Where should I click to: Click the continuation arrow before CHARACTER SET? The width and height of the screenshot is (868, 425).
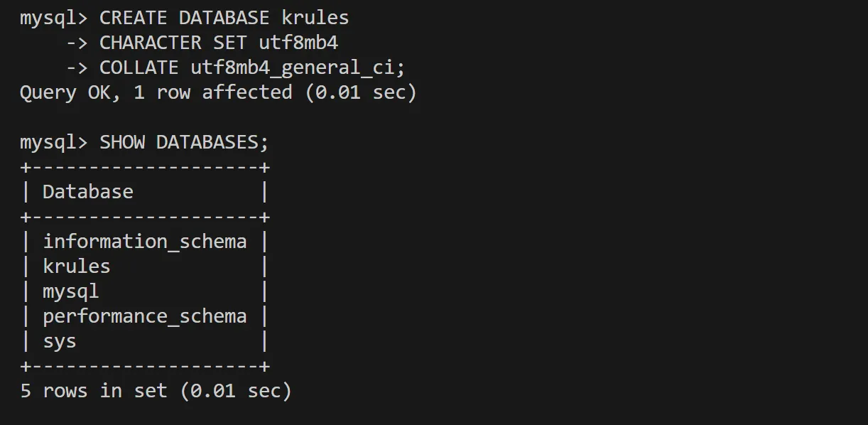tap(76, 43)
